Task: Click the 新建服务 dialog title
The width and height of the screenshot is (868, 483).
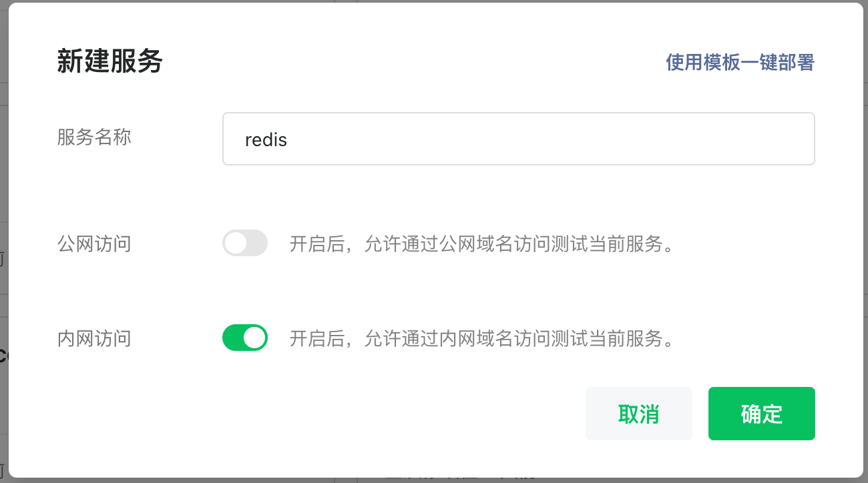Action: tap(110, 63)
